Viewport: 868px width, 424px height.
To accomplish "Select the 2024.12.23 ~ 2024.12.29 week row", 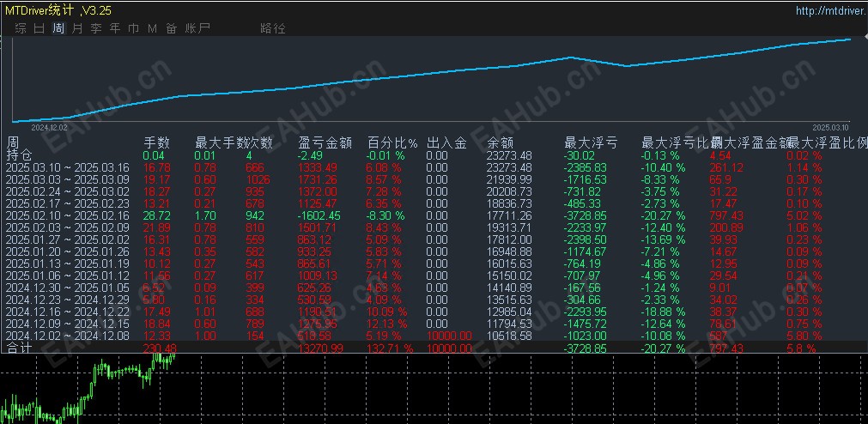I will pos(434,300).
